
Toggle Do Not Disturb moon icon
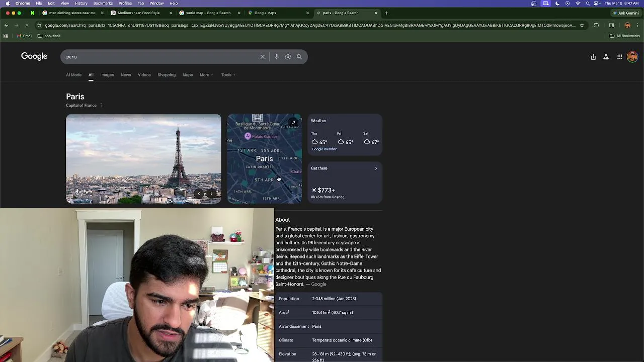pos(557,4)
